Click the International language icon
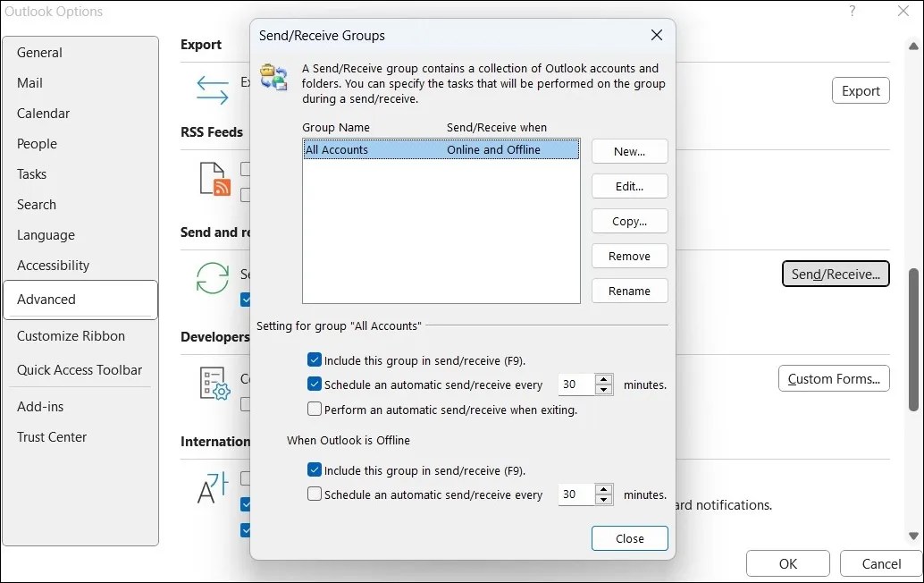This screenshot has height=583, width=924. [x=212, y=487]
